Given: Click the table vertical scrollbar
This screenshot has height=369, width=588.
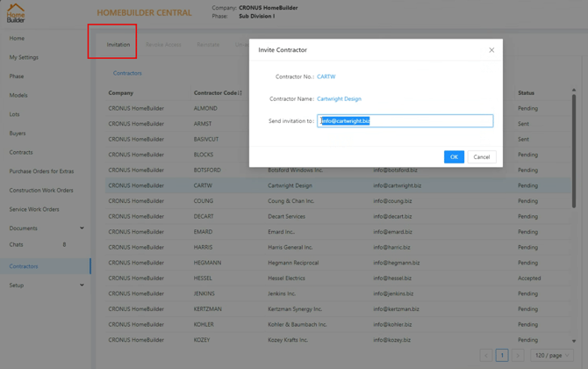Looking at the screenshot, I should coord(574,150).
